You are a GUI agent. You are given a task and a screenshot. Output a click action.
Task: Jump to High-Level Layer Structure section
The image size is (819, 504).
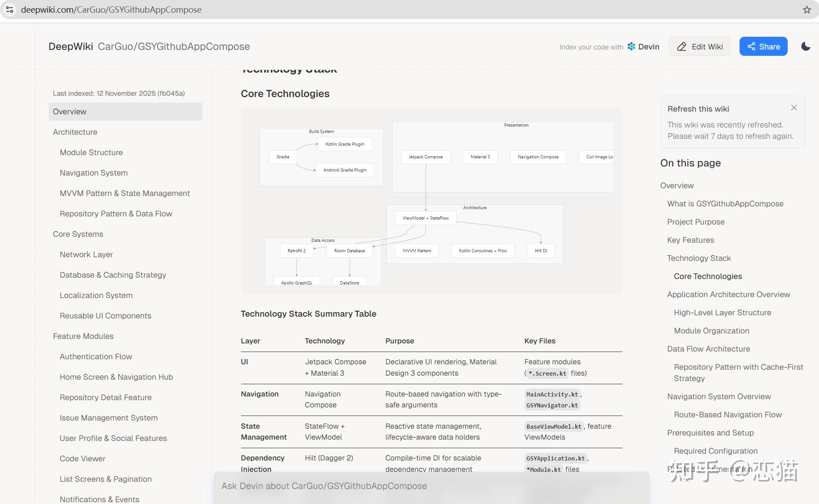tap(722, 313)
